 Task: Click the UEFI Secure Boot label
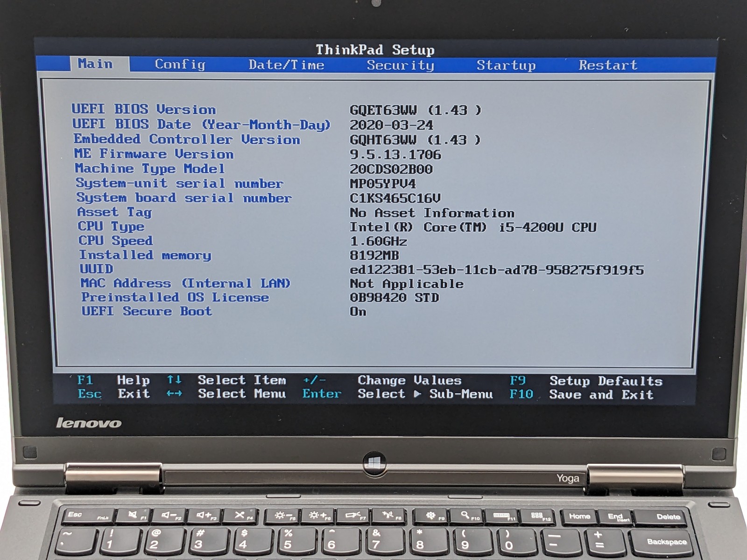coord(147,311)
